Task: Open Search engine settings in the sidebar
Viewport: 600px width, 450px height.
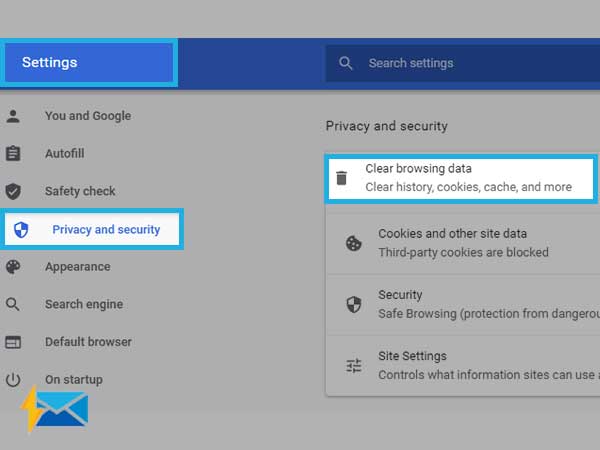Action: coord(84,304)
